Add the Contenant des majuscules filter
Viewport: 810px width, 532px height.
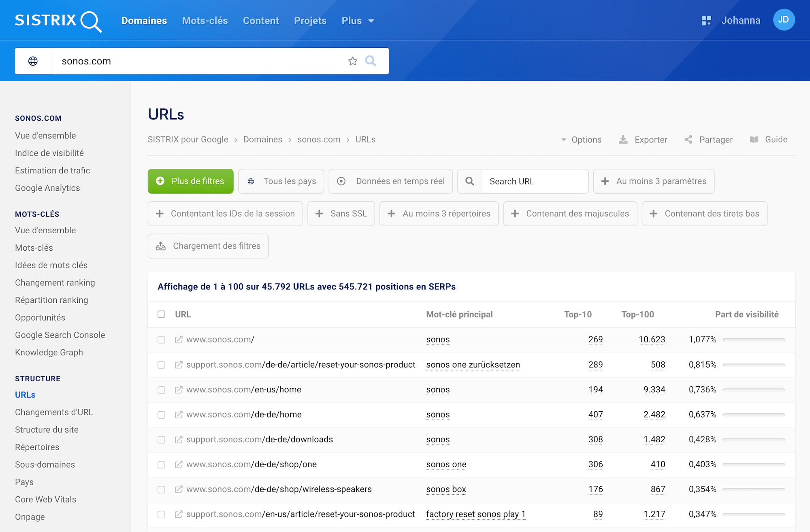point(570,214)
